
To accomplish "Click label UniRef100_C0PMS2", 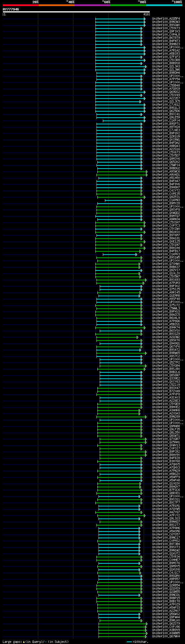I will click(x=166, y=541).
